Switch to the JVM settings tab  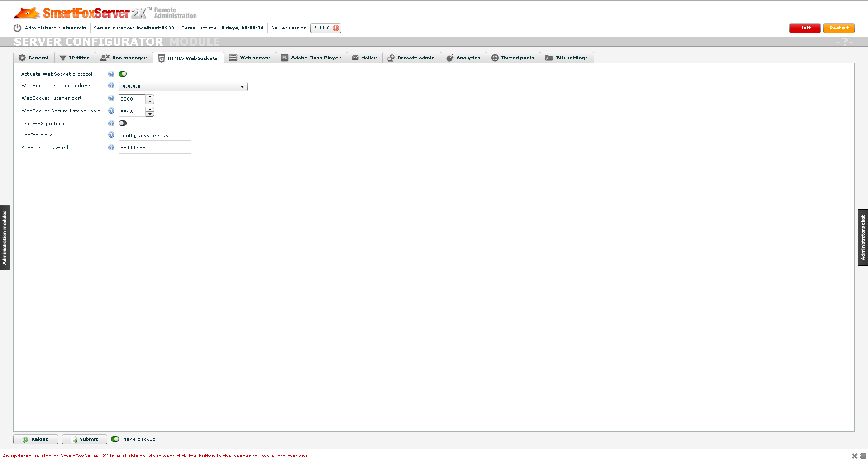click(567, 58)
